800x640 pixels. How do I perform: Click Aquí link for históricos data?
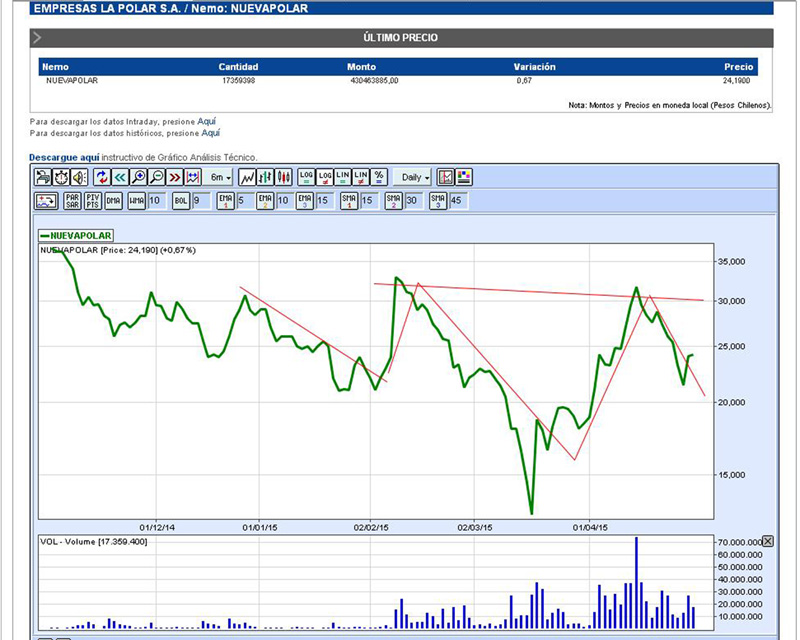click(211, 133)
